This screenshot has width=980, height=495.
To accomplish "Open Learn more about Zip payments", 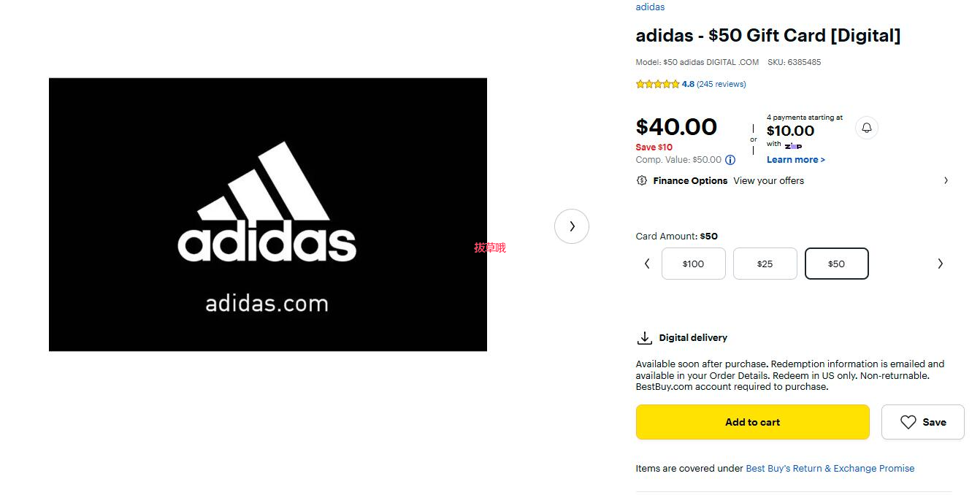I will [x=795, y=160].
